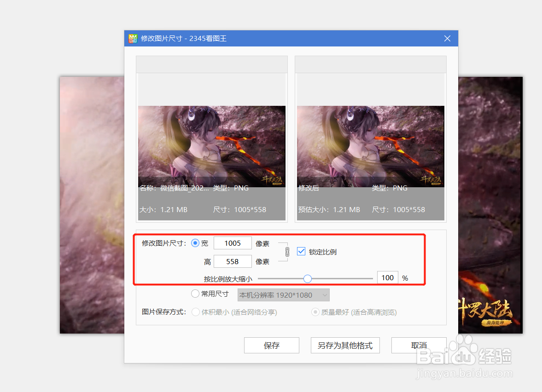Click the chain icon linking width and height
The height and width of the screenshot is (392, 542).
point(286,252)
